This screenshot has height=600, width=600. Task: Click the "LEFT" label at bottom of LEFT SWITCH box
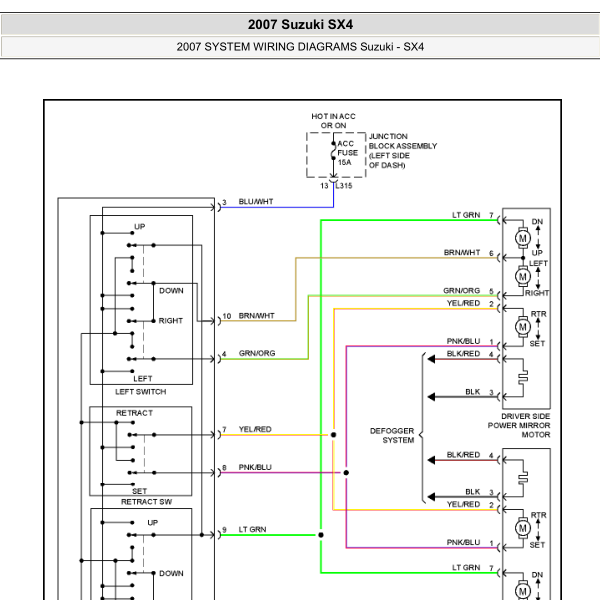tap(143, 378)
